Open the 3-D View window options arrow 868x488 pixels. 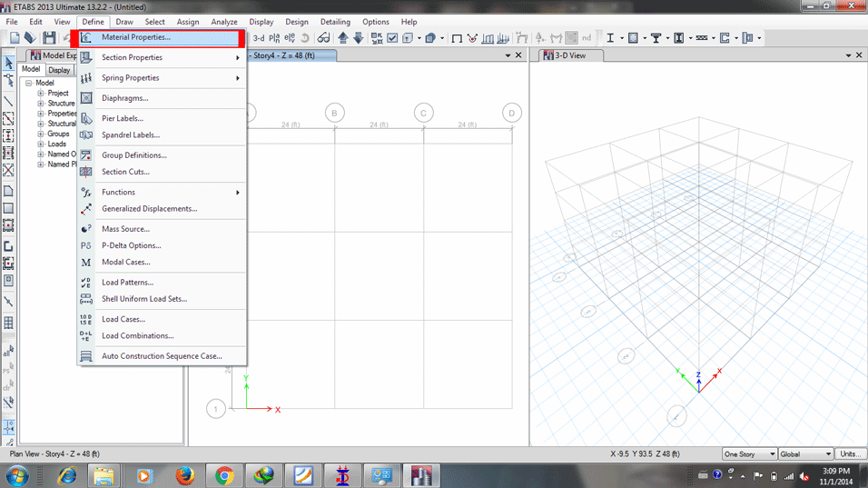(848, 55)
